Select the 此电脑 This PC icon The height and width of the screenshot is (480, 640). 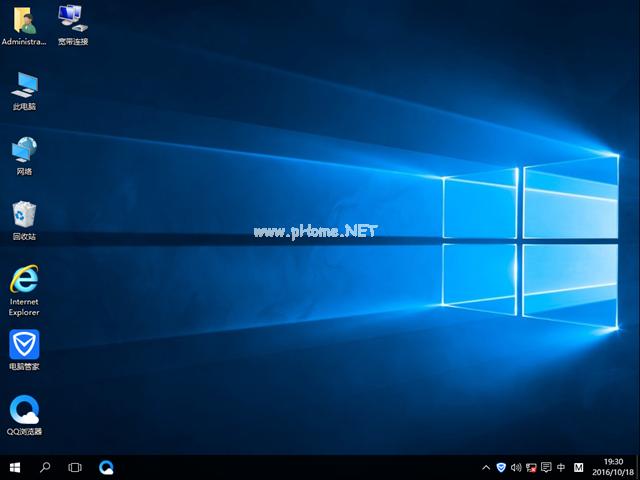click(x=24, y=91)
